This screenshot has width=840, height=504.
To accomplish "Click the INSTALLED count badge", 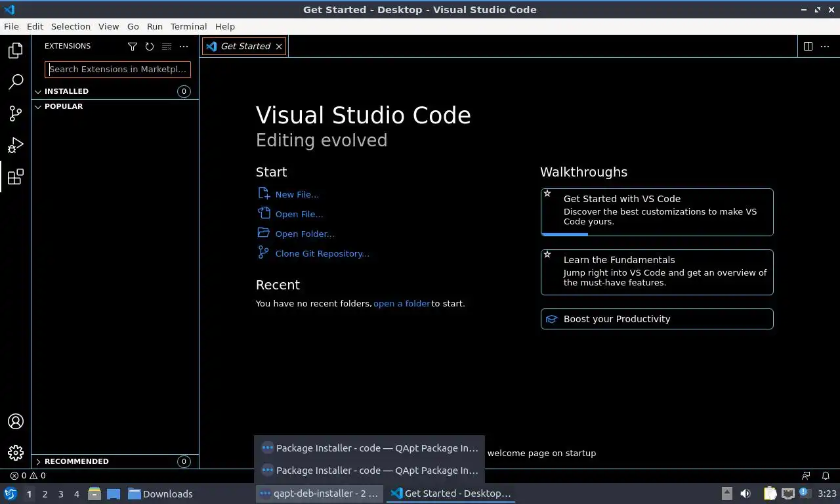I will (184, 92).
